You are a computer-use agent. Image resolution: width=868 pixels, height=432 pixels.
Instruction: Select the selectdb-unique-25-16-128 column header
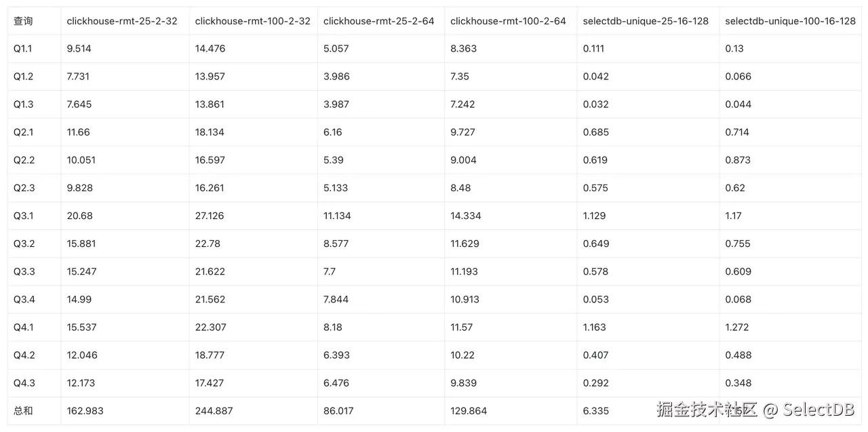[x=646, y=21]
